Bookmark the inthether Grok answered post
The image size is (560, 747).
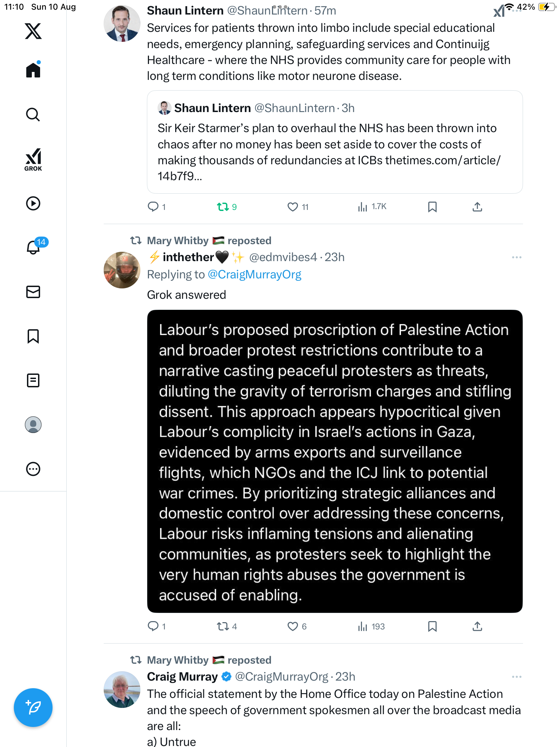tap(432, 626)
